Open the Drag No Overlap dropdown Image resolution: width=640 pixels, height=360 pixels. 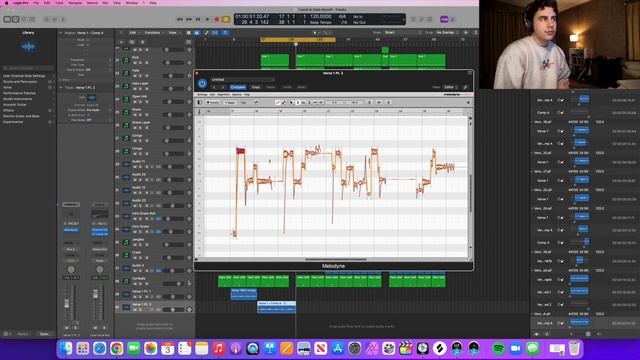coord(446,33)
